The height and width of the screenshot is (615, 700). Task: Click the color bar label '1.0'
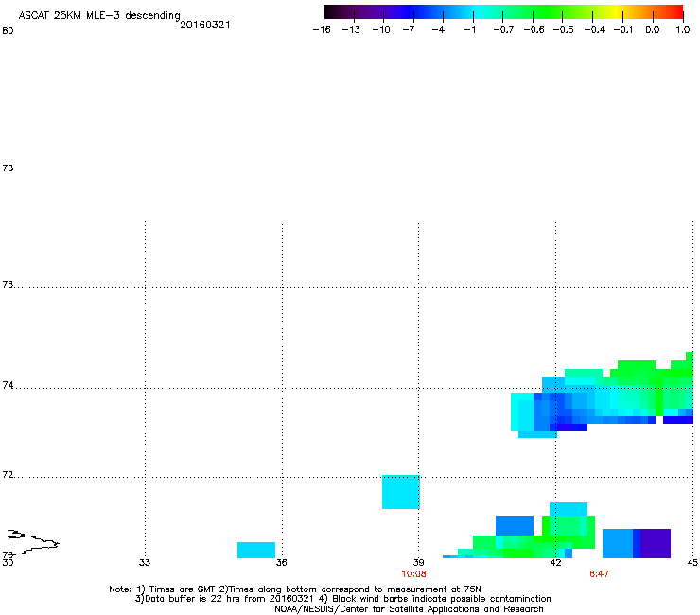tap(683, 30)
